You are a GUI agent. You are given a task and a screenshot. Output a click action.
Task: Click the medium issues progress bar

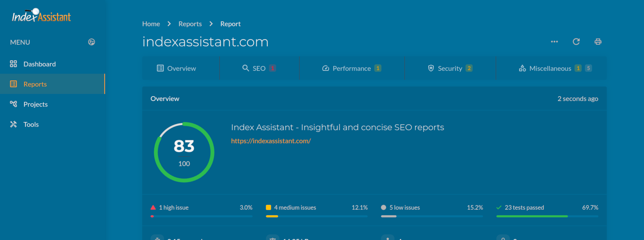click(x=317, y=216)
